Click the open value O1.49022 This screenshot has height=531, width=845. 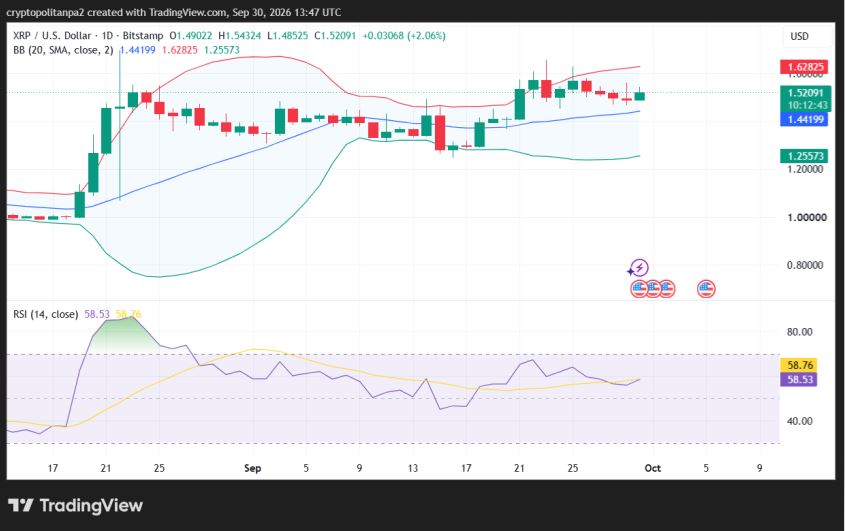[191, 36]
